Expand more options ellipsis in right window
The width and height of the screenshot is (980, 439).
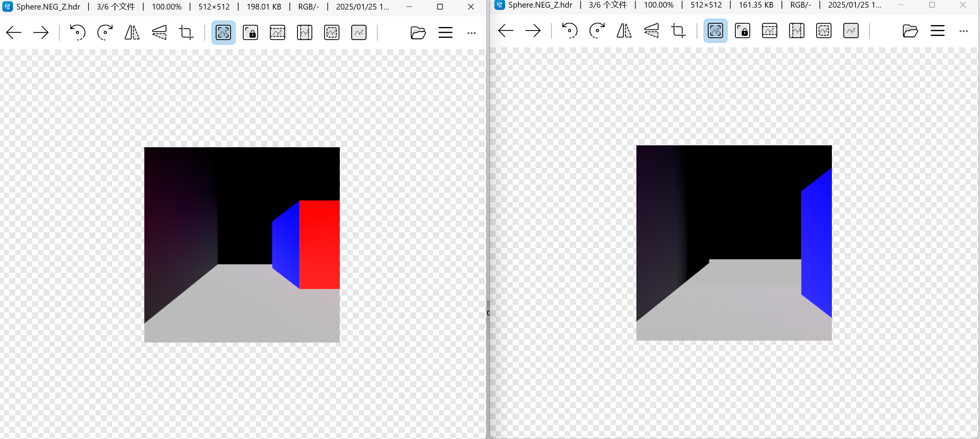pos(964,31)
